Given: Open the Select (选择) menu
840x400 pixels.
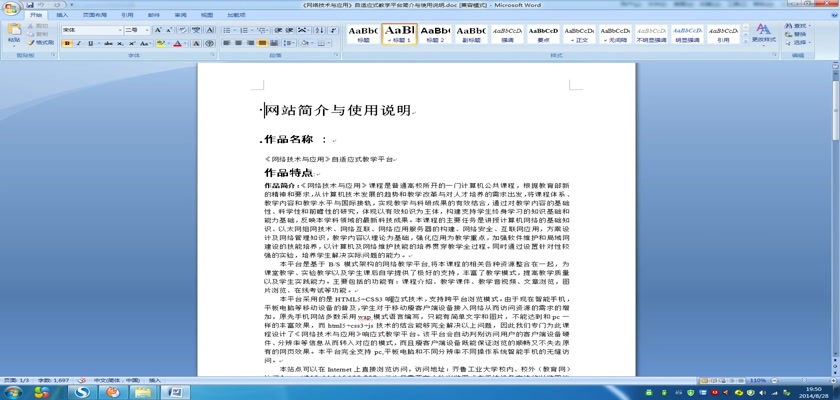Looking at the screenshot, I should pyautogui.click(x=798, y=42).
